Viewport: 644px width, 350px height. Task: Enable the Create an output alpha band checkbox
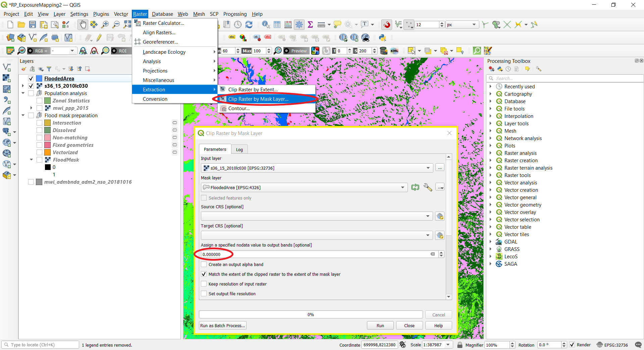pyautogui.click(x=204, y=264)
